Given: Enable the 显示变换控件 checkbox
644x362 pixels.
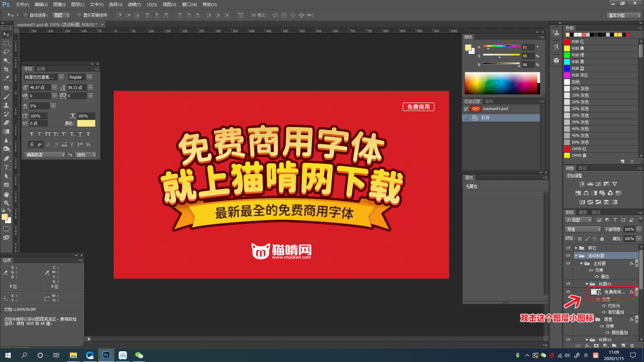Looking at the screenshot, I should (x=79, y=15).
